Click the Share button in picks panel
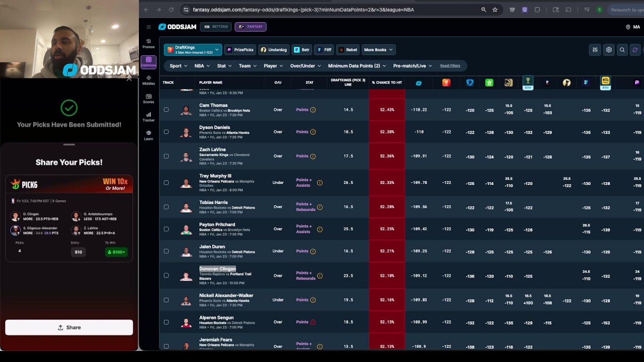This screenshot has height=362, width=644. (x=69, y=327)
